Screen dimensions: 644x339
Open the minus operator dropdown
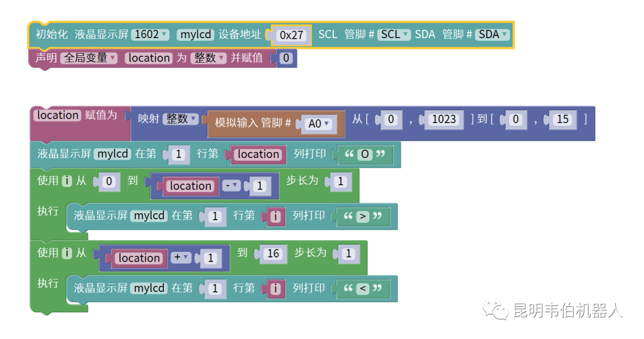(231, 186)
